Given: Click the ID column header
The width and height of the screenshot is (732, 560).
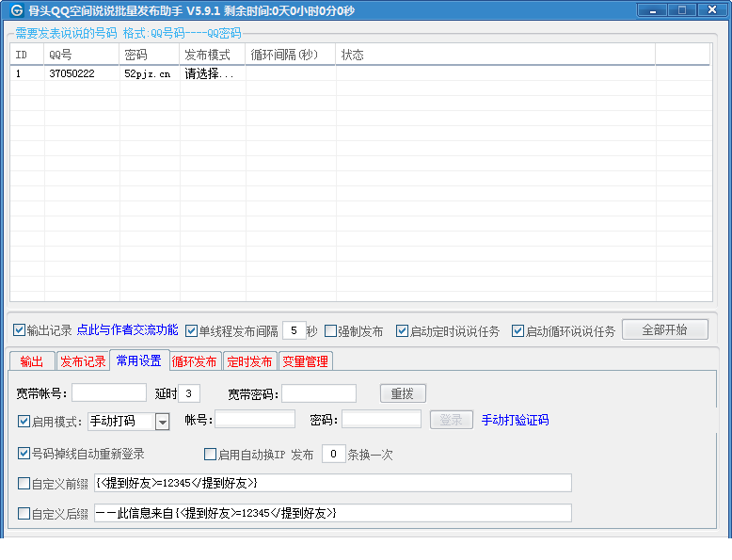Looking at the screenshot, I should pyautogui.click(x=27, y=55).
